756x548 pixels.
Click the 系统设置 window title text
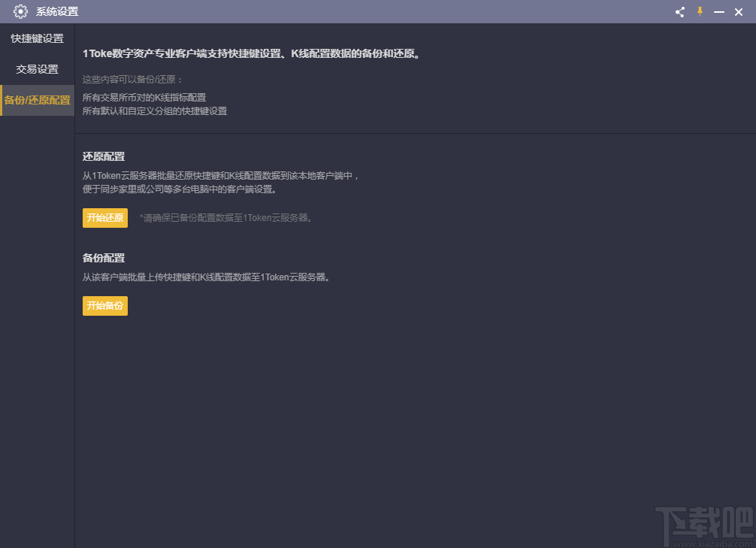[57, 11]
